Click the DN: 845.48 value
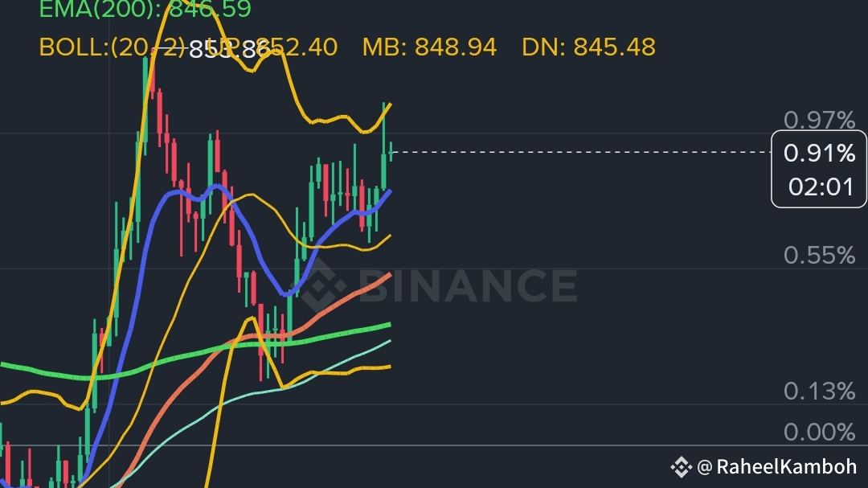The height and width of the screenshot is (488, 868). (x=588, y=47)
